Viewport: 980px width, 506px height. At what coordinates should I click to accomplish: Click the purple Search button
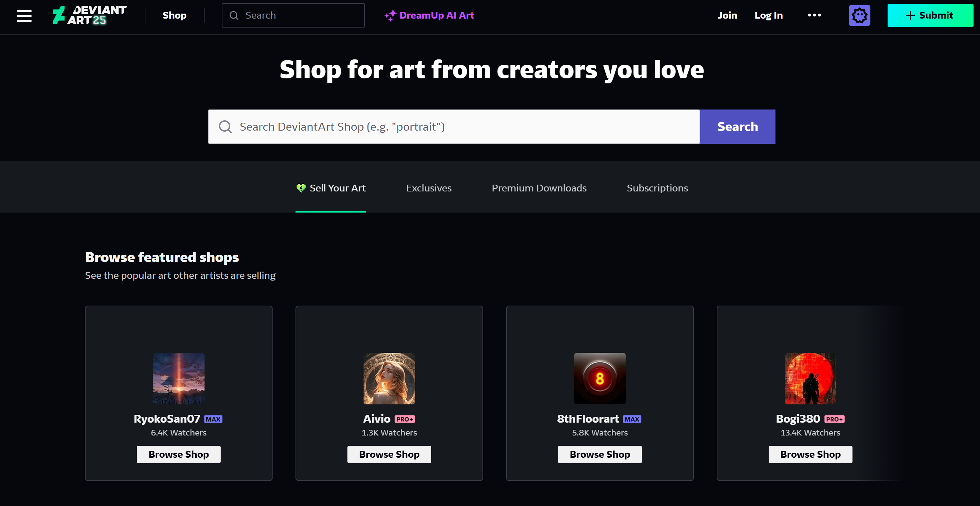738,127
